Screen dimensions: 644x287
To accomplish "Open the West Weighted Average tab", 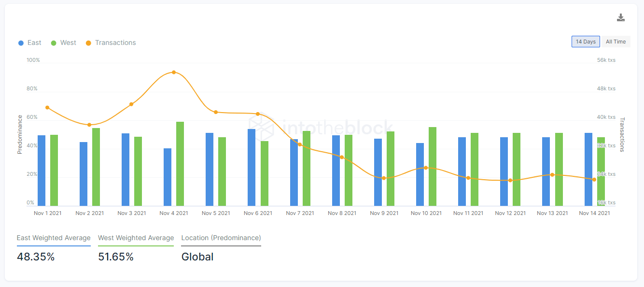I will click(136, 238).
